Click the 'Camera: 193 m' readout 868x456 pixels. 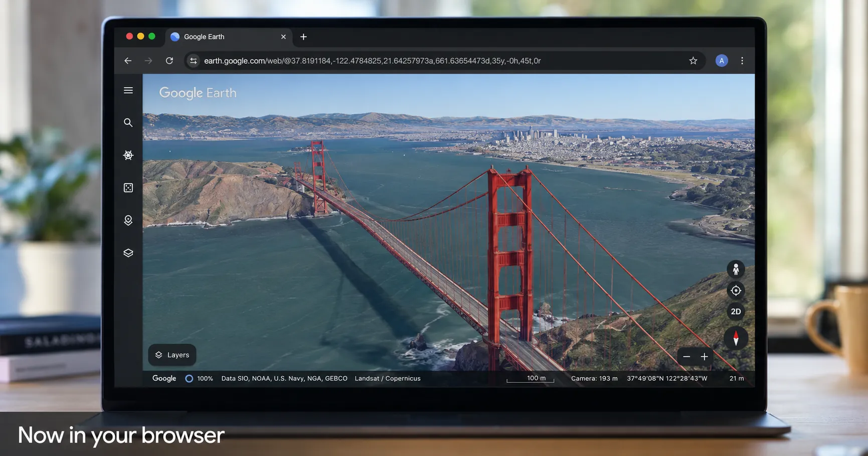[x=594, y=379]
